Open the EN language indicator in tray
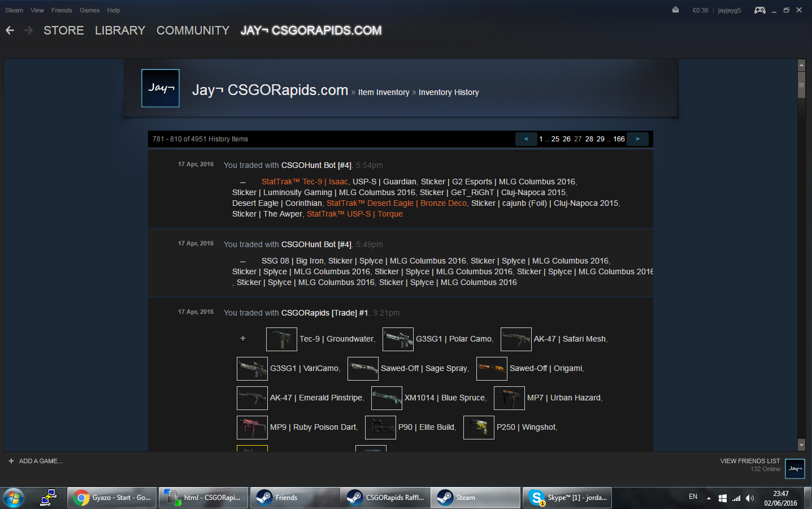812x509 pixels. click(x=693, y=497)
